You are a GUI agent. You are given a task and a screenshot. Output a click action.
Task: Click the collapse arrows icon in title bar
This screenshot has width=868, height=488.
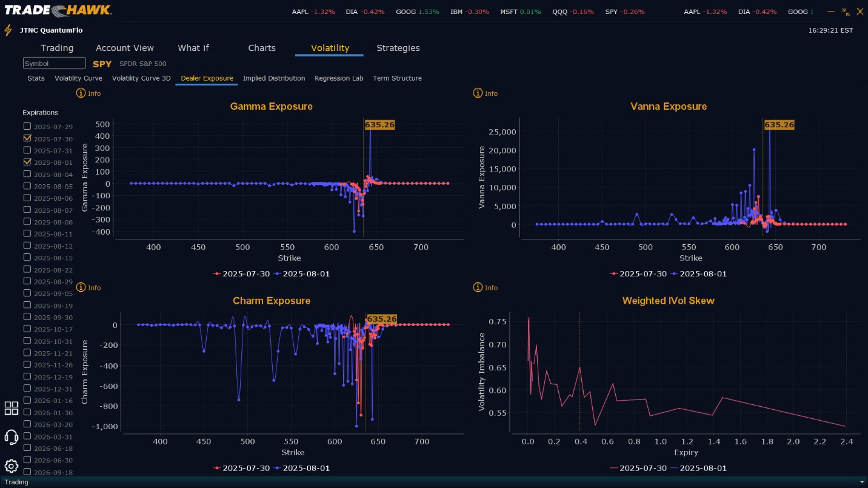point(846,12)
